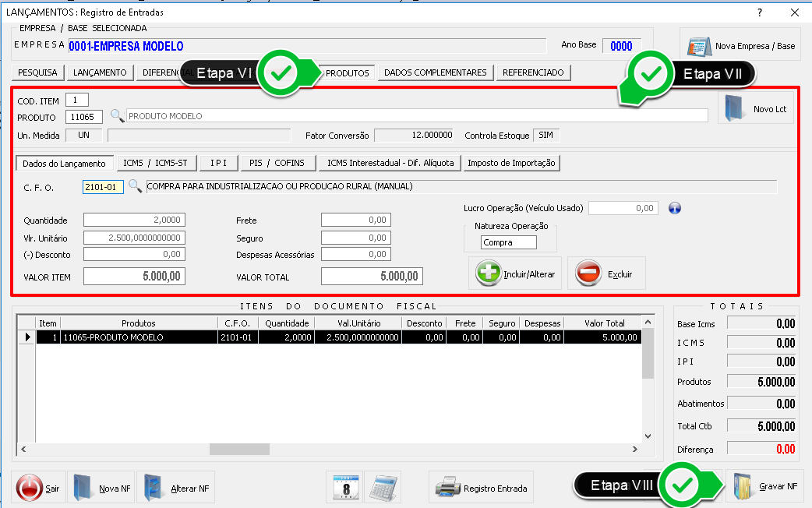Create new entry with Novo Lct
This screenshot has height=508, width=812.
tap(755, 109)
